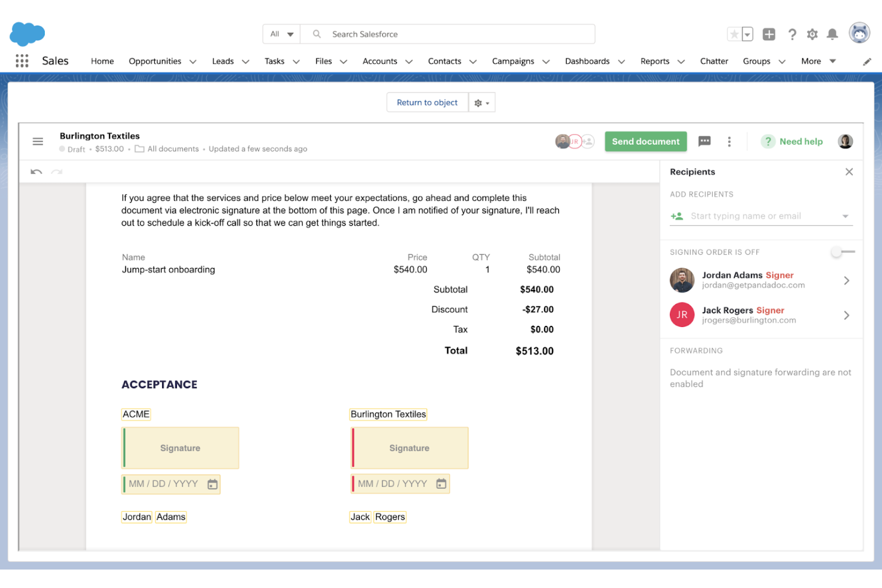
Task: Click the add recipient person icon
Action: (x=677, y=216)
